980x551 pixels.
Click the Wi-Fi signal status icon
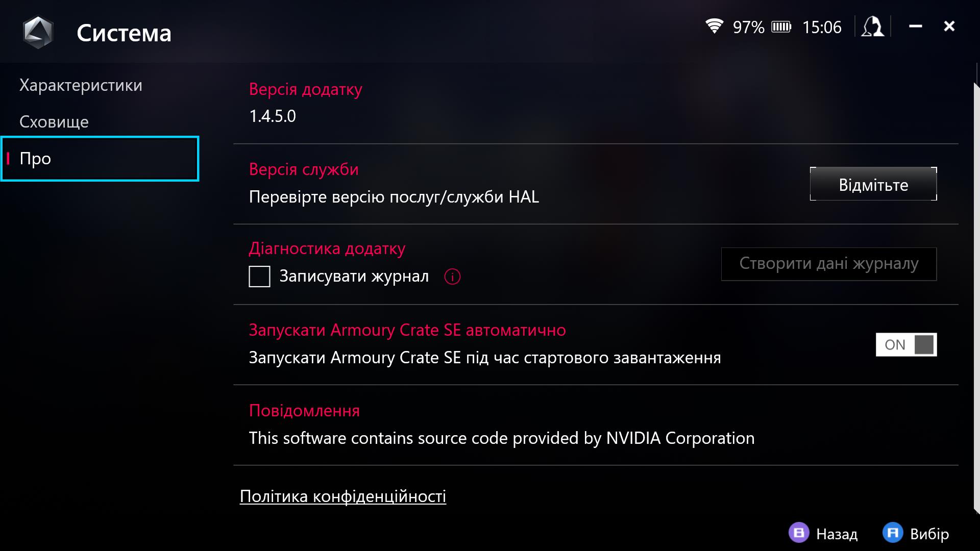click(714, 26)
